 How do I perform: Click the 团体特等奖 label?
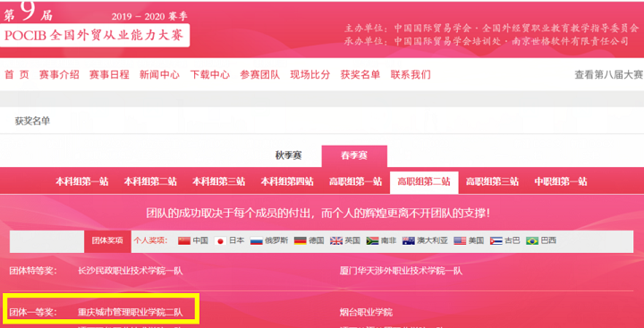coord(33,271)
